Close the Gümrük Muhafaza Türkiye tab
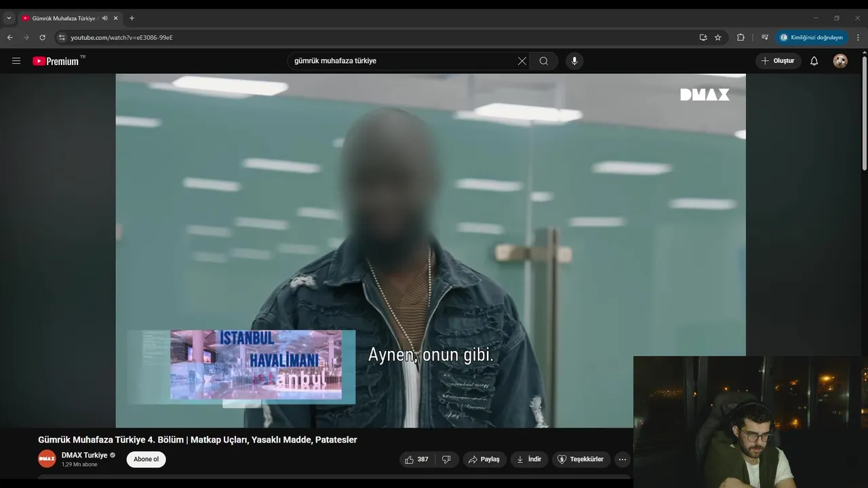The image size is (868, 488). click(117, 18)
